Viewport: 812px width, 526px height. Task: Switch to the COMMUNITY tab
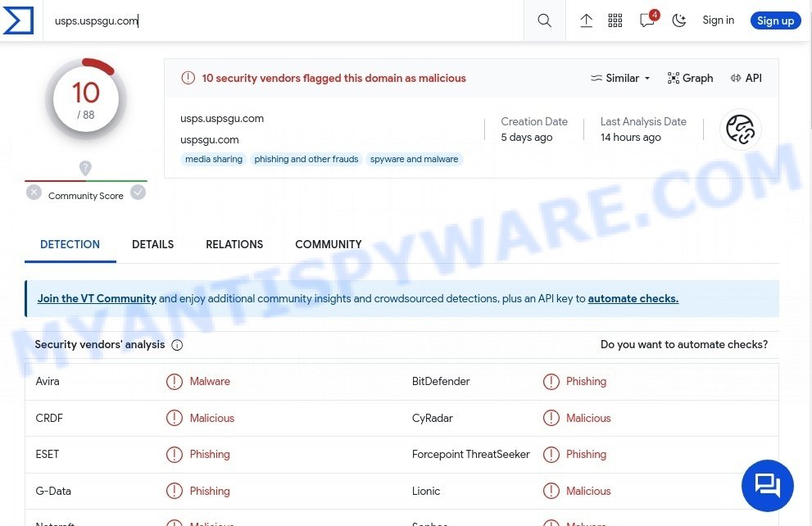coord(329,244)
